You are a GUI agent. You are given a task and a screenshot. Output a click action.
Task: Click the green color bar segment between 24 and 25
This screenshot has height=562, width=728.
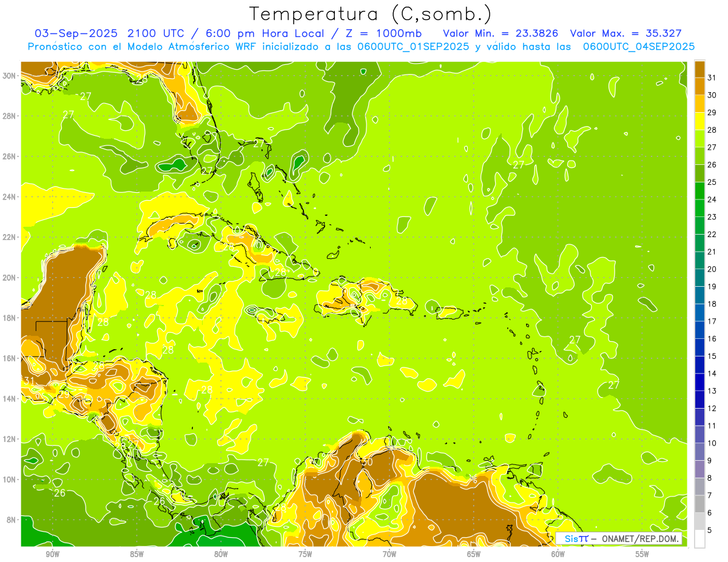click(700, 190)
